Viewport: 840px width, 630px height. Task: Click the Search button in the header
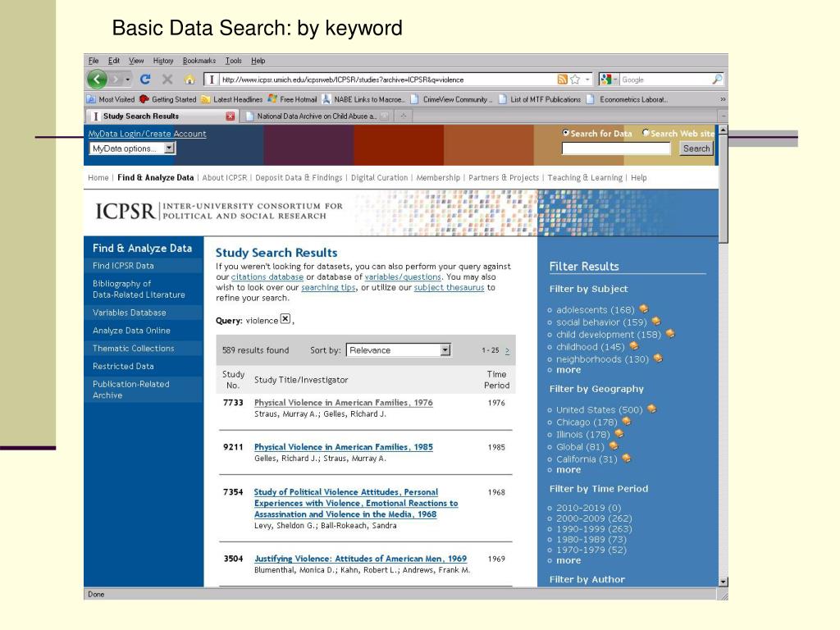coord(696,148)
